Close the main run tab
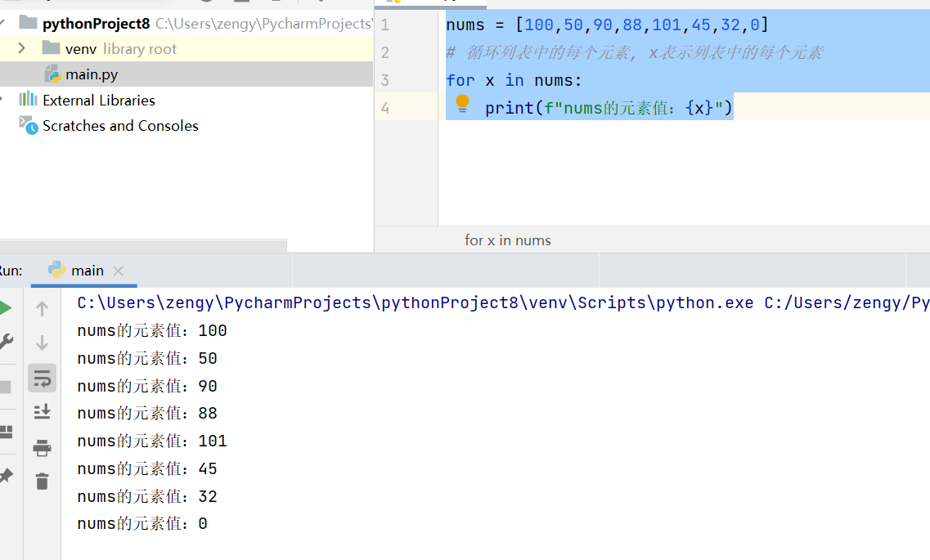Viewport: 930px width, 560px height. click(118, 271)
